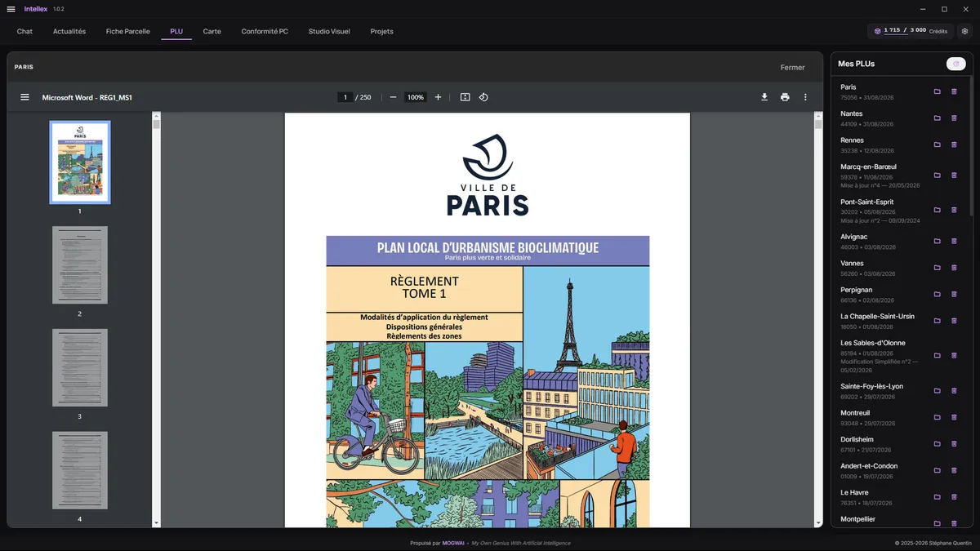
Task: Jump to page 3 thumbnail
Action: (80, 368)
